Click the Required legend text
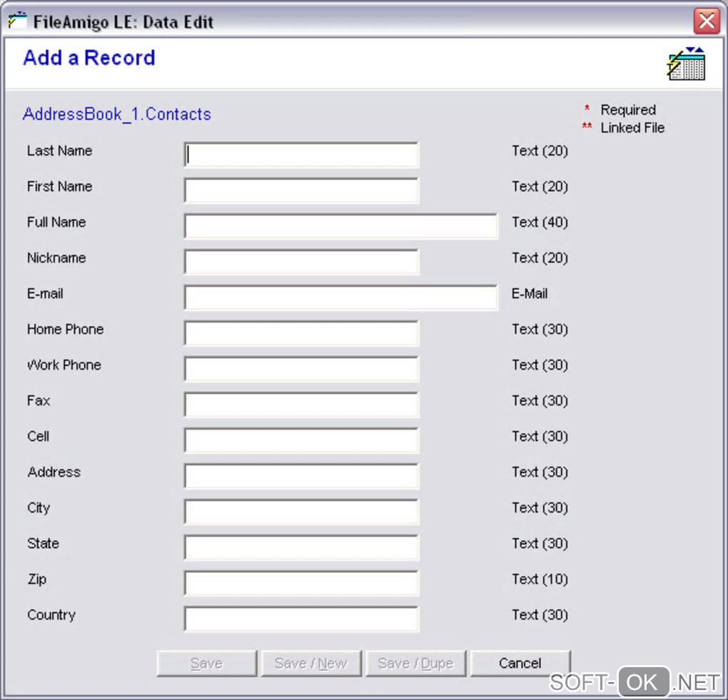This screenshot has height=700, width=728. point(628,110)
